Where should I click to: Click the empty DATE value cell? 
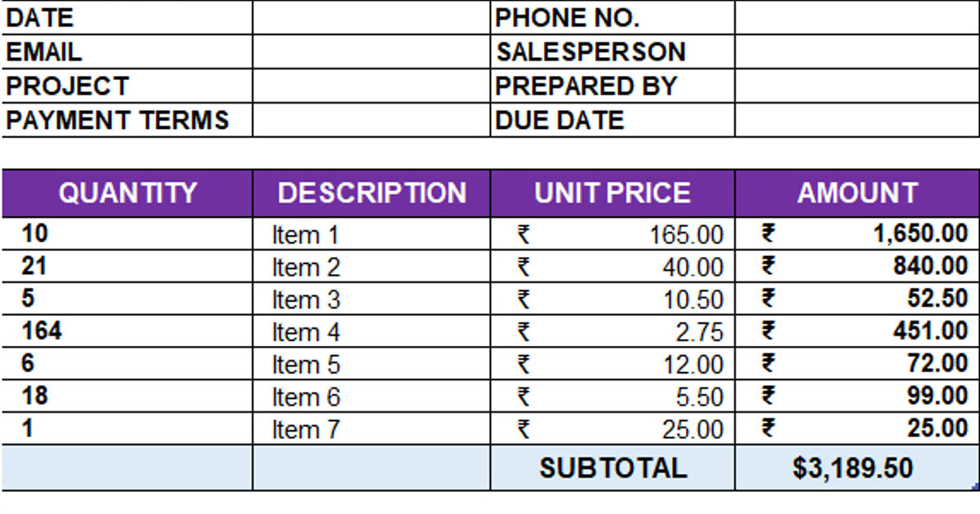coord(371,17)
